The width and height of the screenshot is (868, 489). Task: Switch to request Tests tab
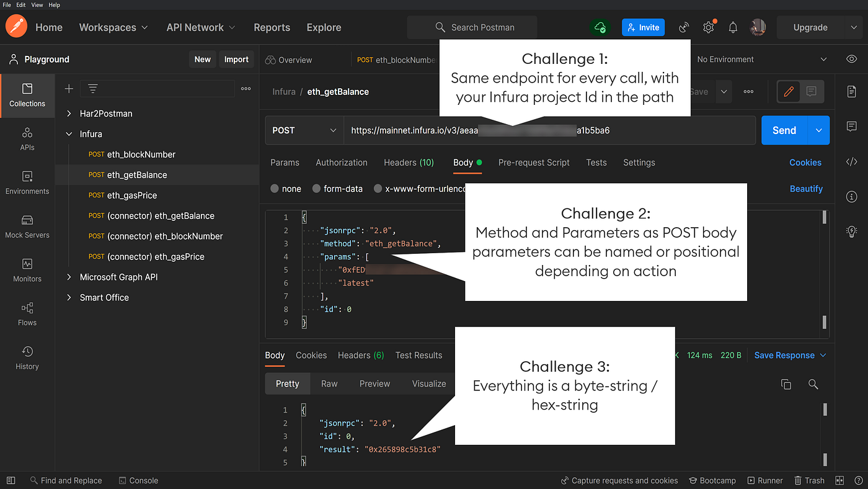coord(596,163)
